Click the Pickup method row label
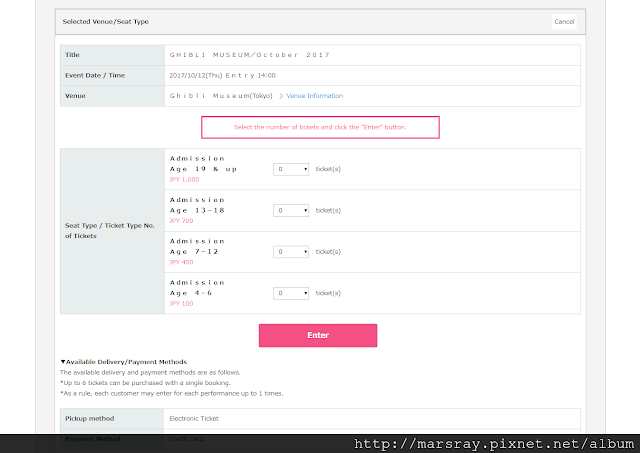 point(89,419)
